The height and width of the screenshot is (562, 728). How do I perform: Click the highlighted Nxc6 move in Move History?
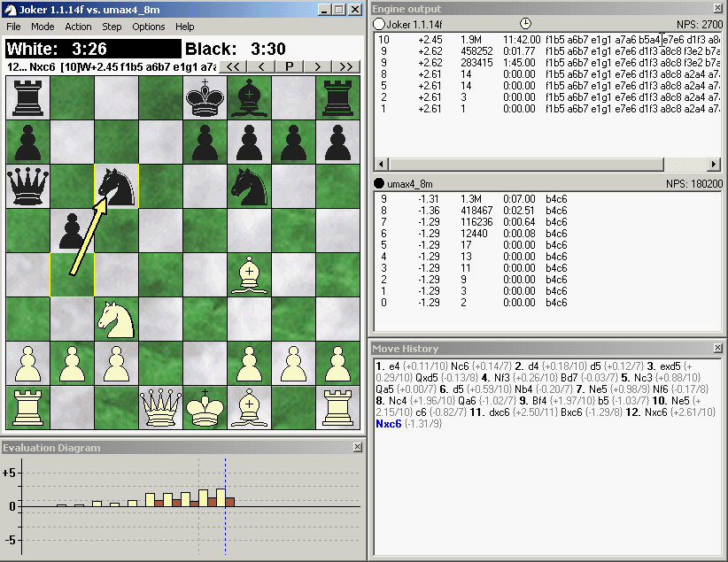pos(388,424)
